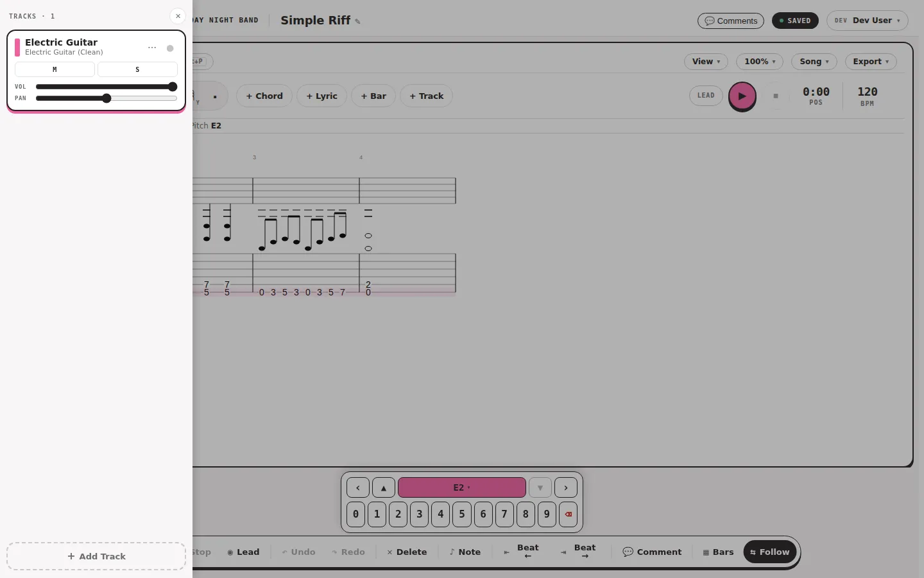924x578 pixels.
Task: Raise pitch with the up triangle
Action: pyautogui.click(x=384, y=487)
